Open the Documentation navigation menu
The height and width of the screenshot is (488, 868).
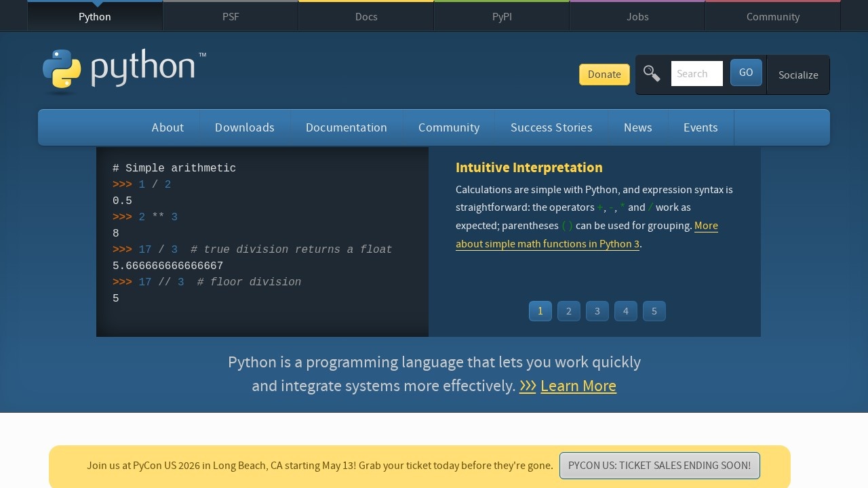click(x=347, y=127)
